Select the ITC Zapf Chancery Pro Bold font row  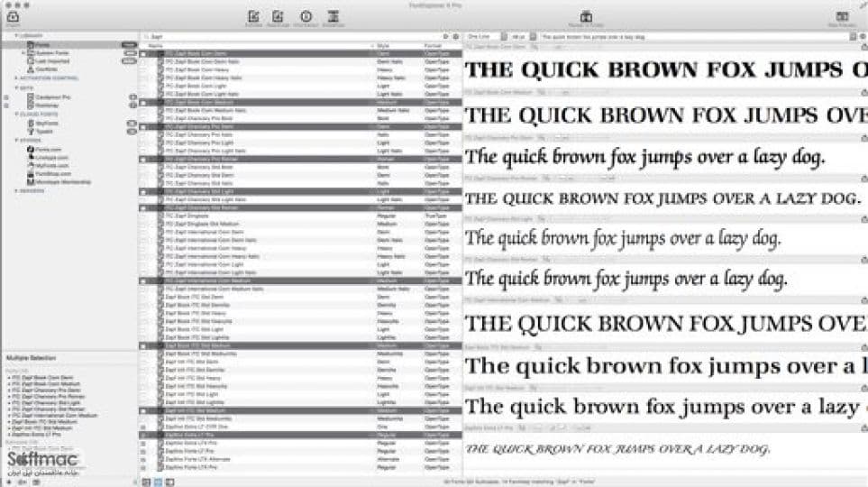(300, 118)
